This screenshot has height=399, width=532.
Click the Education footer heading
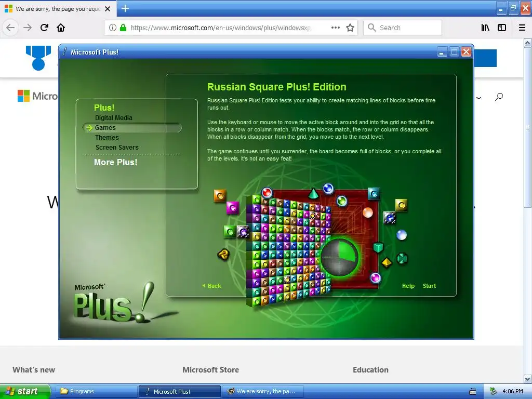(x=370, y=370)
